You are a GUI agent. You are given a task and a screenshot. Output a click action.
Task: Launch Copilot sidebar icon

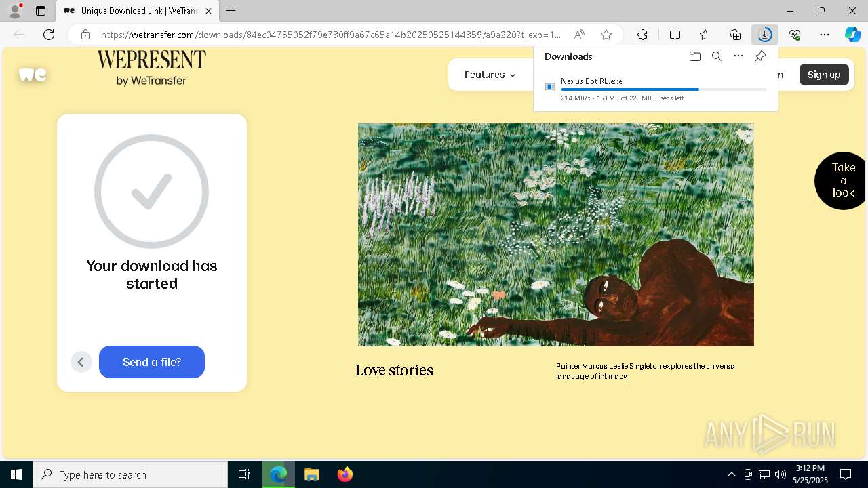(853, 35)
